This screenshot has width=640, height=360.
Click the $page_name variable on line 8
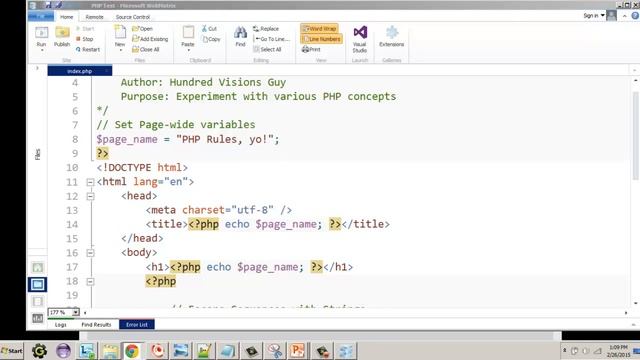tap(127, 139)
